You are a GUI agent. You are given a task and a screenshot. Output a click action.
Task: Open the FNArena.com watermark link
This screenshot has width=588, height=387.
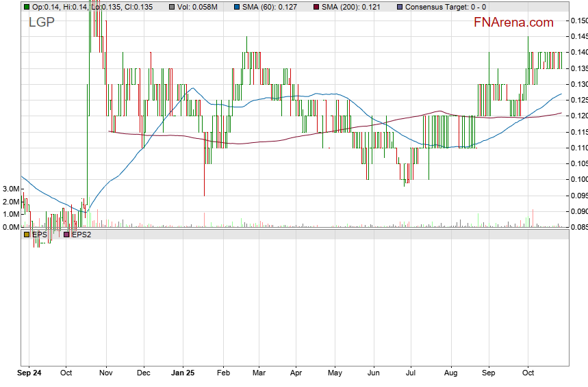point(513,23)
